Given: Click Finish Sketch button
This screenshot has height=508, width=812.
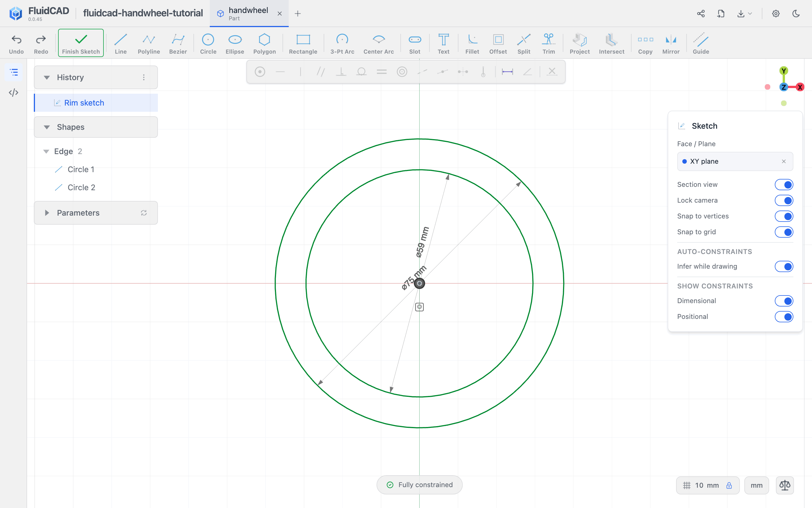Looking at the screenshot, I should coord(81,43).
